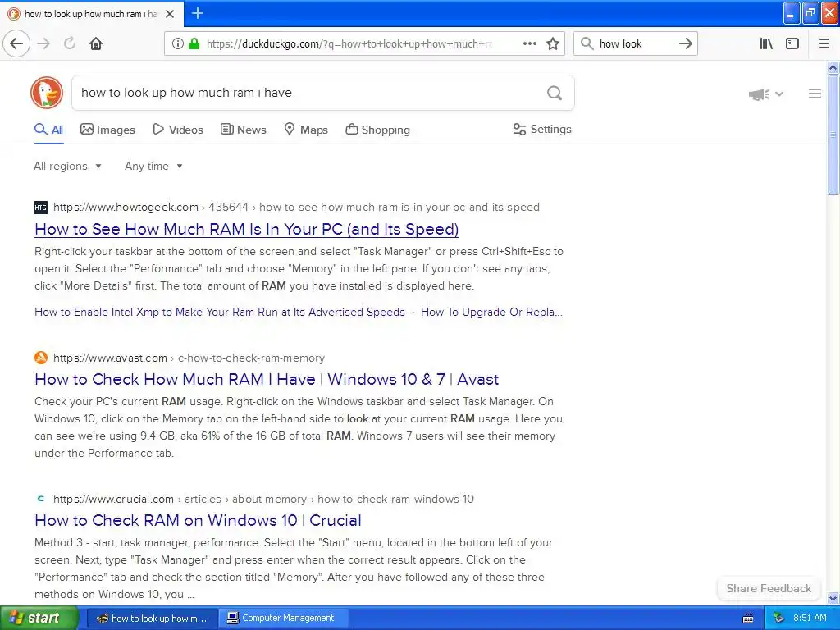The width and height of the screenshot is (840, 630).
Task: Click the Crucial favicon
Action: point(41,498)
